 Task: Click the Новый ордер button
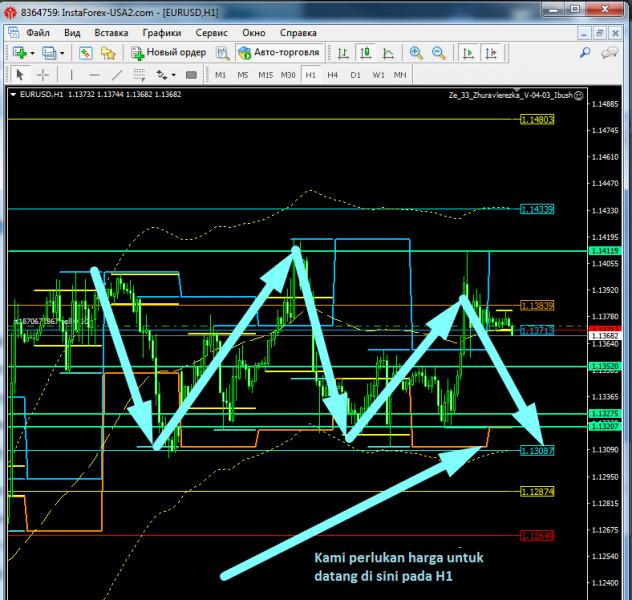[x=168, y=52]
